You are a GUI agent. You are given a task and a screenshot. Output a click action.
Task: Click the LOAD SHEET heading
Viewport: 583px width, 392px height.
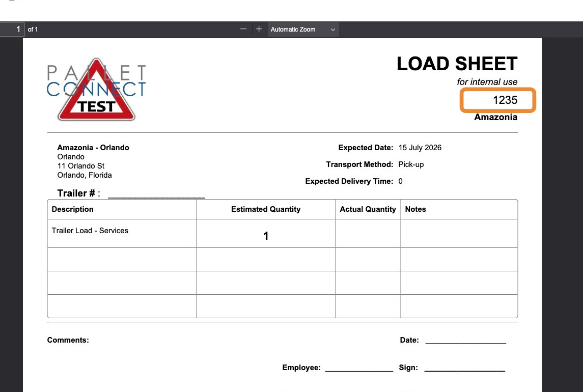457,64
